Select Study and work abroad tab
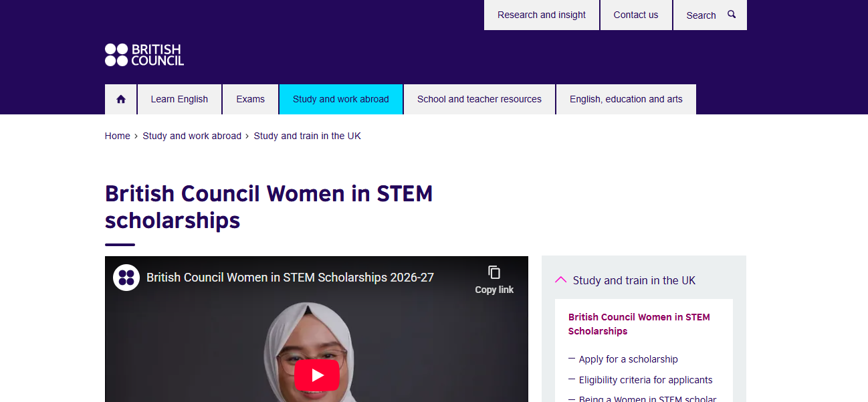The width and height of the screenshot is (868, 402). (x=341, y=99)
